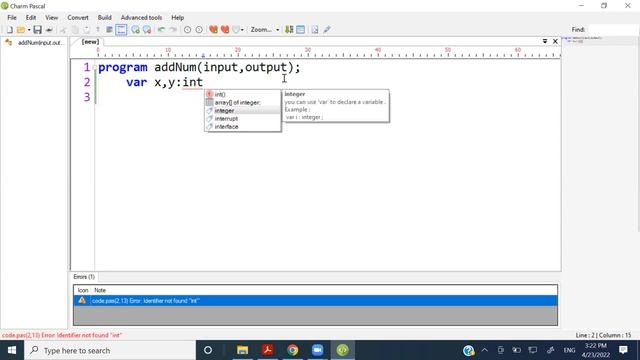Click the second orange heart icon
Image resolution: width=640 pixels, height=360 pixels.
point(225,30)
